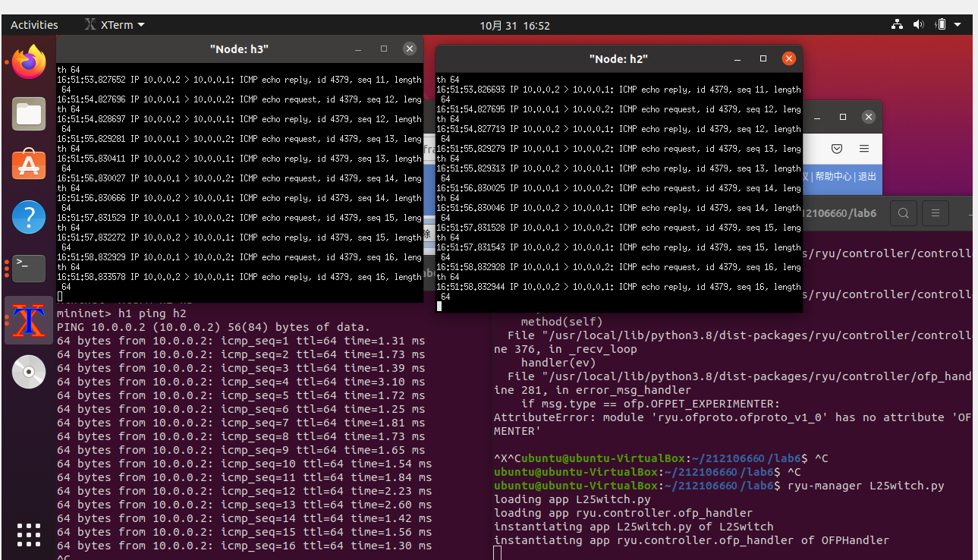
Task: Click the icmp_seq=4 time=3.10 ms line
Action: tap(241, 382)
